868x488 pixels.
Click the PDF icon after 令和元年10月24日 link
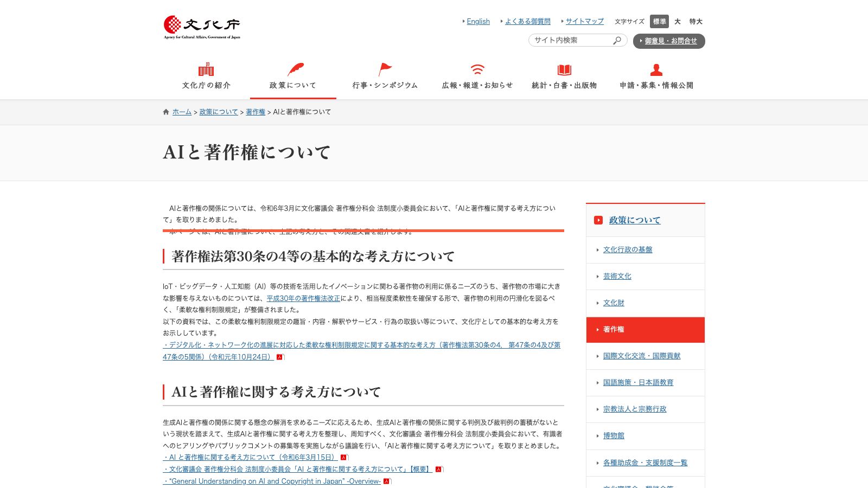coord(280,357)
